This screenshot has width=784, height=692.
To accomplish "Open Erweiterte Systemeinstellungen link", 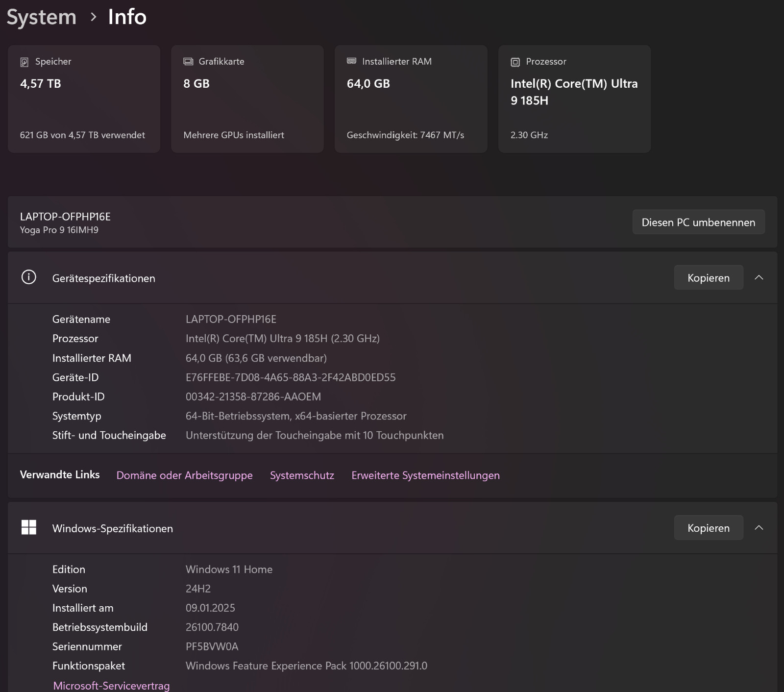I will [425, 475].
